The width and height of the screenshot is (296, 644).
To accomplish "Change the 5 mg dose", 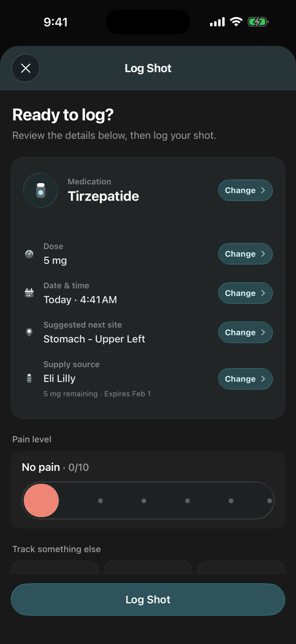I will (245, 254).
